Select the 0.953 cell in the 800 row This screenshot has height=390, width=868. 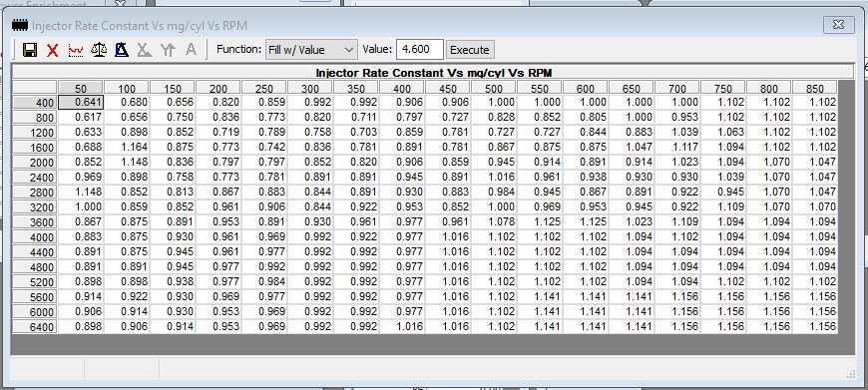677,118
